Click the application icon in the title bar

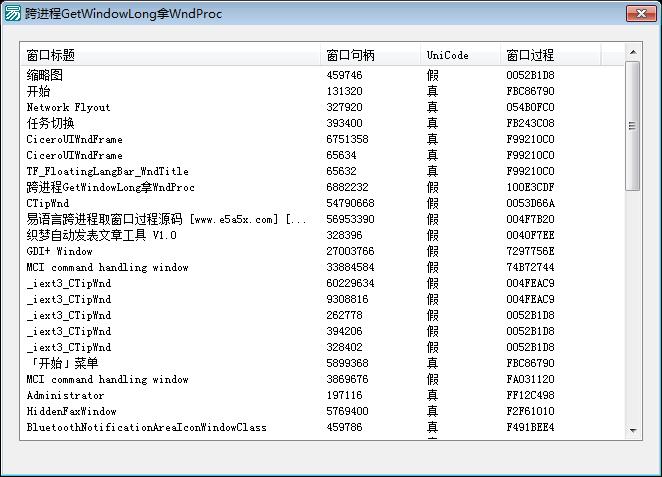click(13, 14)
